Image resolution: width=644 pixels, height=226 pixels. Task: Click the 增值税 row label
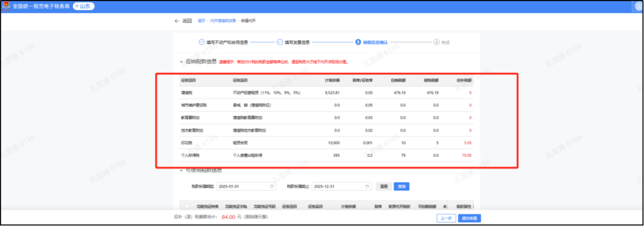[186, 93]
